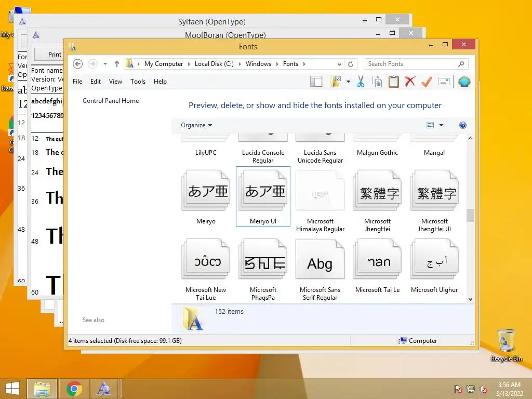Open the Help menu
This screenshot has width=532, height=399.
tap(160, 82)
